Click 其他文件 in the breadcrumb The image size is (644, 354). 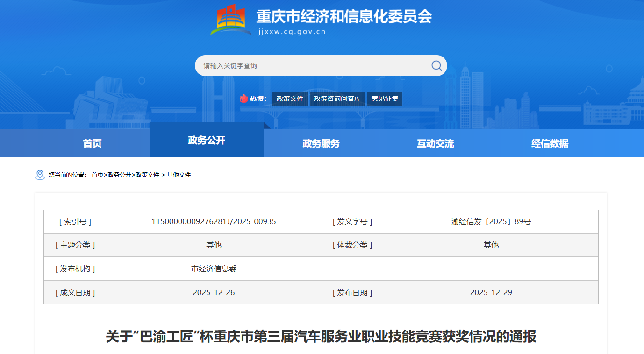[179, 175]
